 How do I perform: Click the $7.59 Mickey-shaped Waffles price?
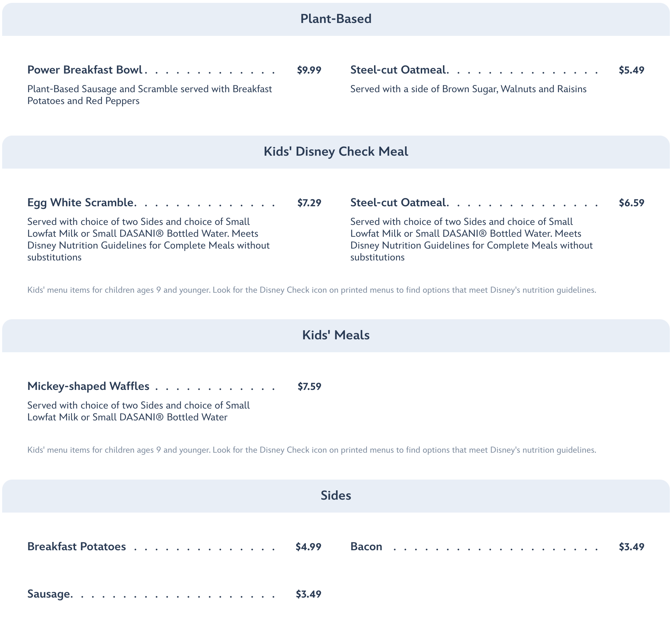[309, 387]
